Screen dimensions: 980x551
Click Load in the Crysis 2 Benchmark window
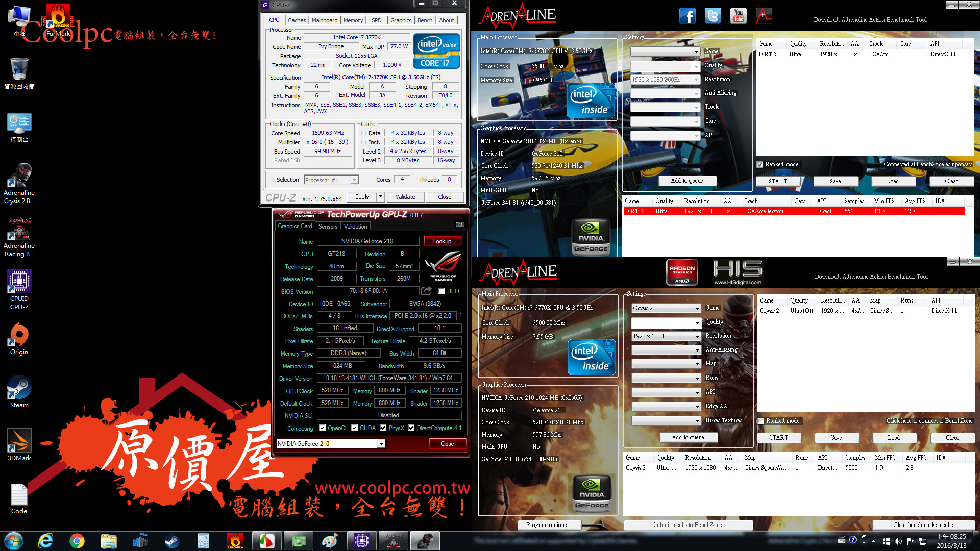[x=894, y=438]
